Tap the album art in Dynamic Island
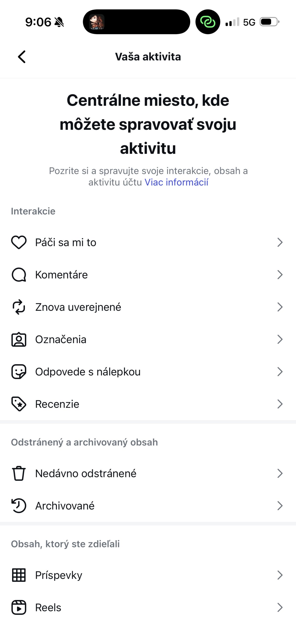The width and height of the screenshot is (296, 644). coord(97,22)
